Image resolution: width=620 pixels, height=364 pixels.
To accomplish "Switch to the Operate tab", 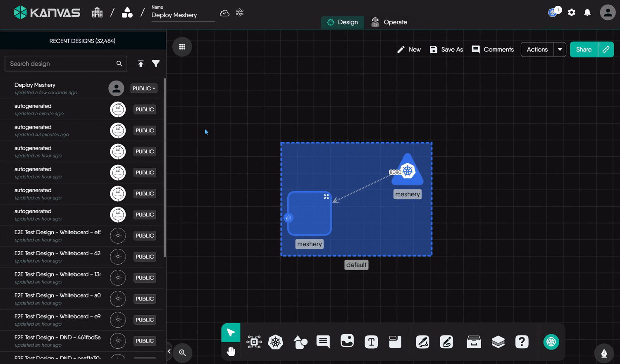I will pyautogui.click(x=389, y=22).
